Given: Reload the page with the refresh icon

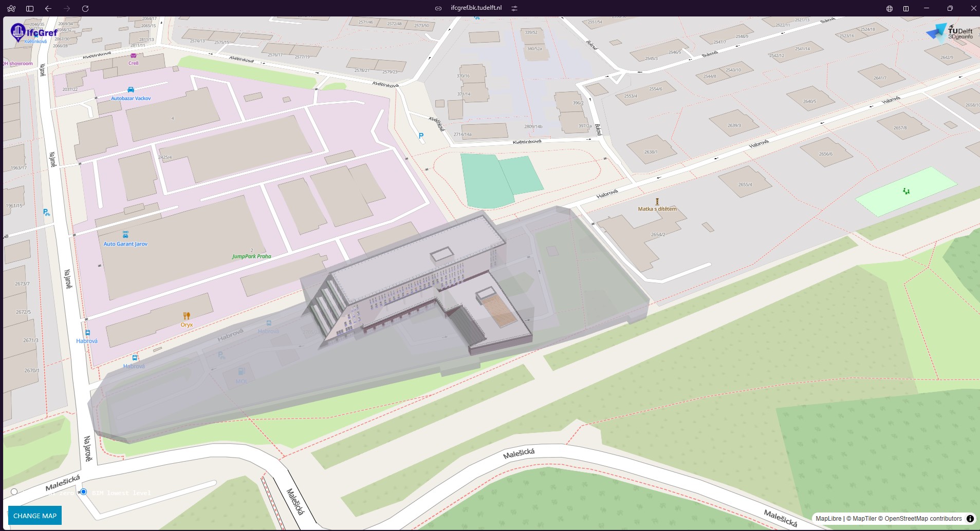Looking at the screenshot, I should click(x=85, y=8).
